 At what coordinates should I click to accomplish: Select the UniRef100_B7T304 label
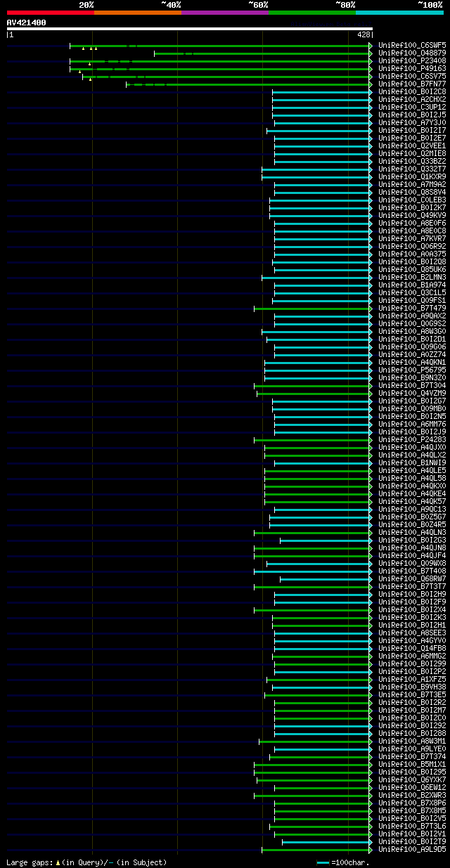(412, 385)
